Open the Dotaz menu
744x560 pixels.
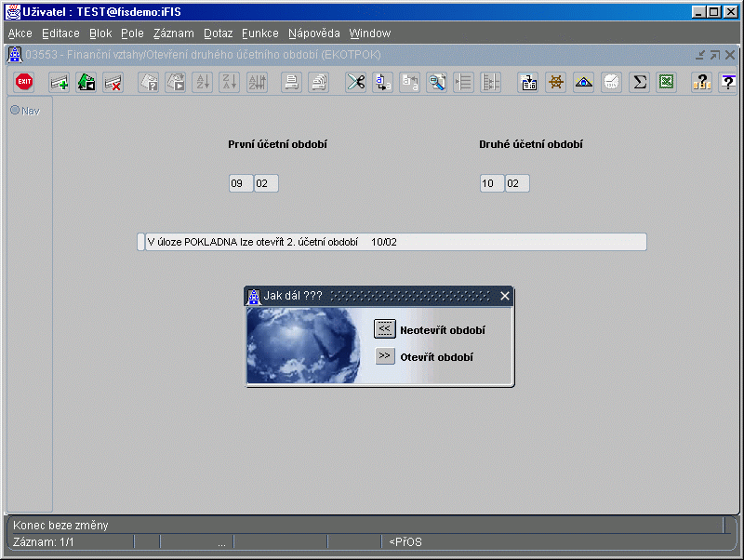tap(219, 33)
